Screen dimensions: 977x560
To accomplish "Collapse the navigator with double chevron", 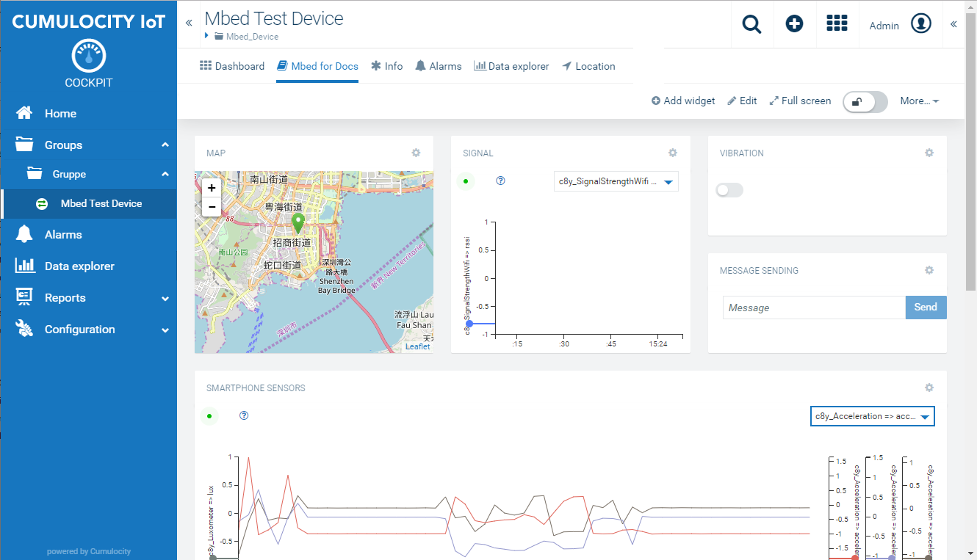I will pyautogui.click(x=189, y=23).
